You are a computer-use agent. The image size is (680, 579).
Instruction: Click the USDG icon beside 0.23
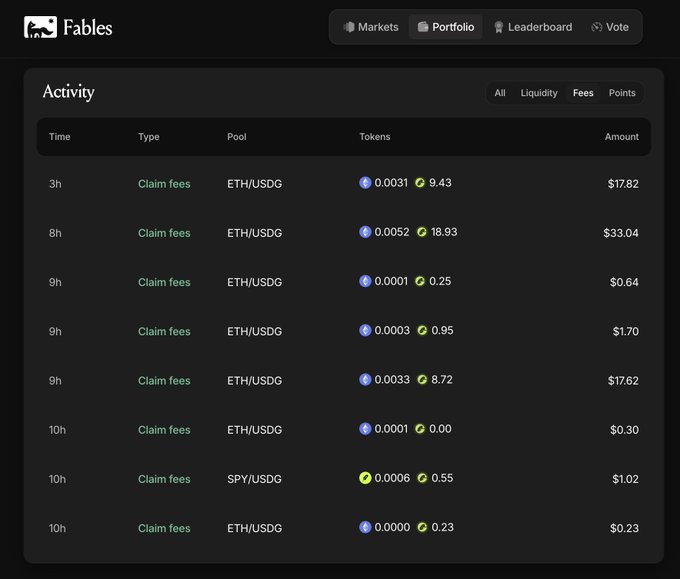pos(422,527)
